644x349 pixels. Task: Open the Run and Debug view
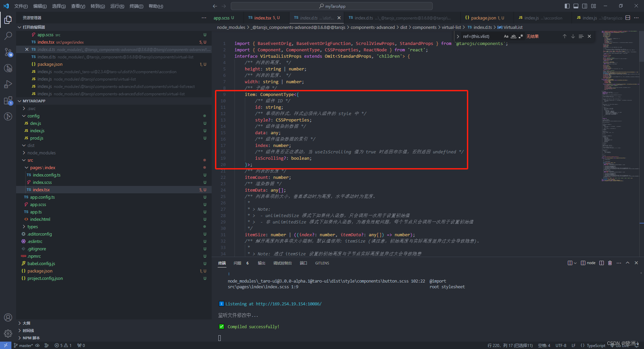8,84
